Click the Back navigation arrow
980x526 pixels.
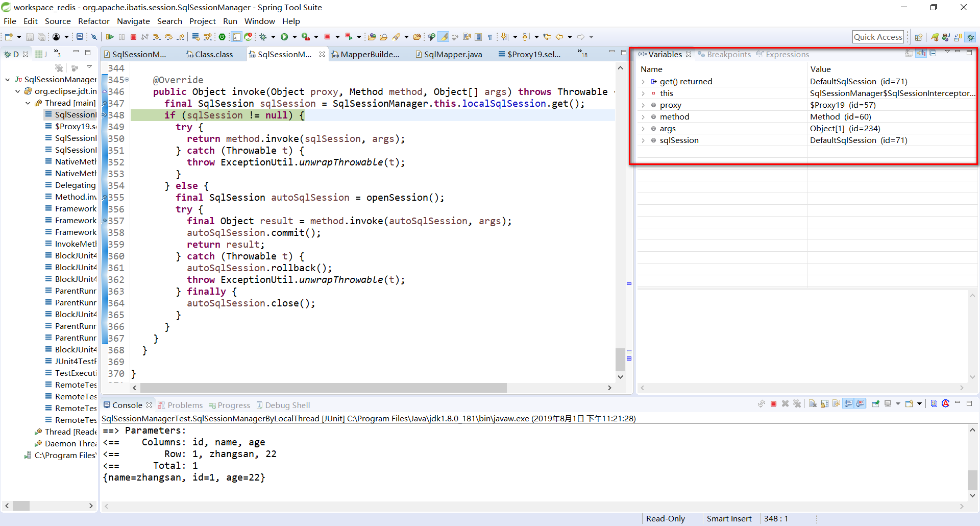[559, 37]
